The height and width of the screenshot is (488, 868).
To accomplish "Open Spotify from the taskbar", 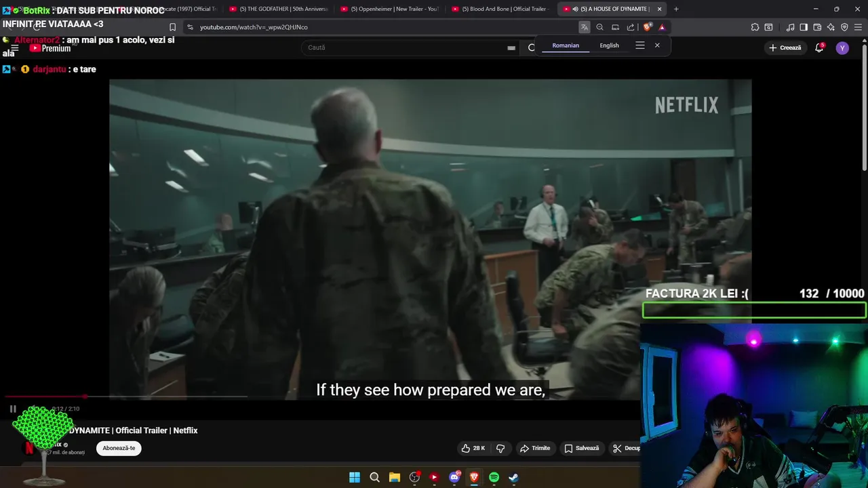I will (x=494, y=477).
